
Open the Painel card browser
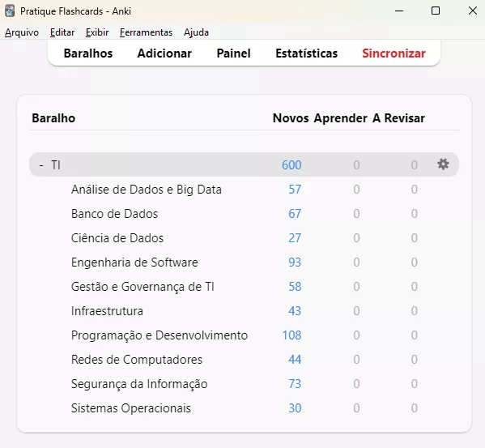coord(233,53)
